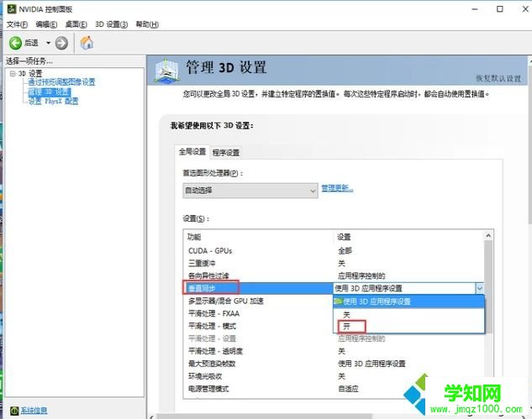Choose 关 in the vertical sync dropdown
The height and width of the screenshot is (419, 532).
point(408,314)
